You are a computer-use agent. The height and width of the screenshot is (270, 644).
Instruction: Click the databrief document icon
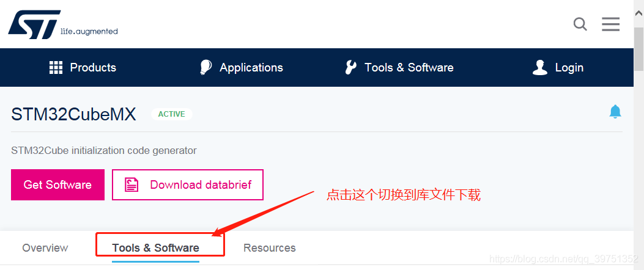(131, 184)
